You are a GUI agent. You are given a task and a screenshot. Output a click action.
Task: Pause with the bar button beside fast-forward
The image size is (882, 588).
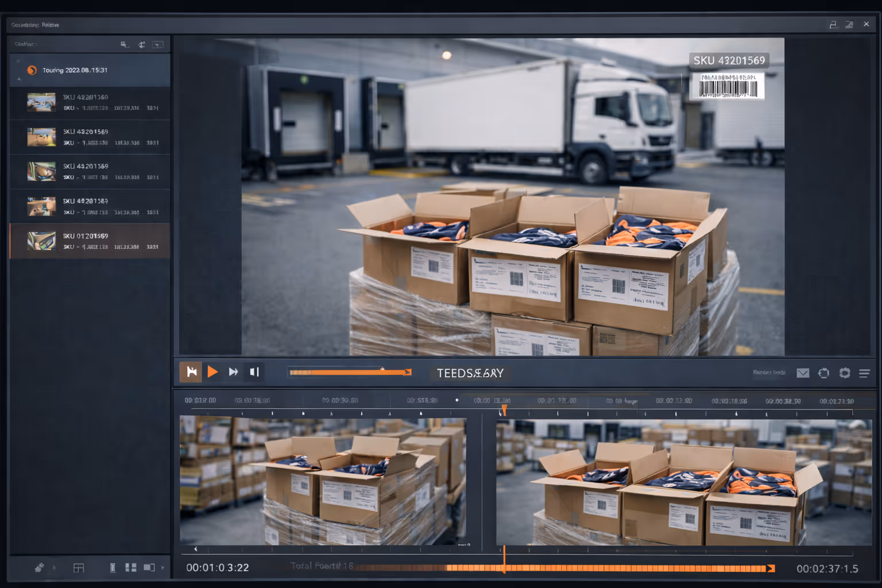254,372
